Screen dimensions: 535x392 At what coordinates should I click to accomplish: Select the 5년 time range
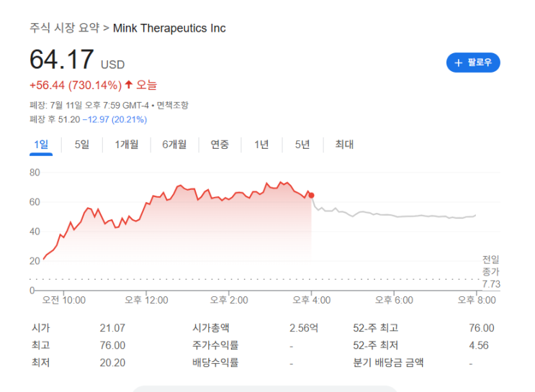pyautogui.click(x=302, y=145)
